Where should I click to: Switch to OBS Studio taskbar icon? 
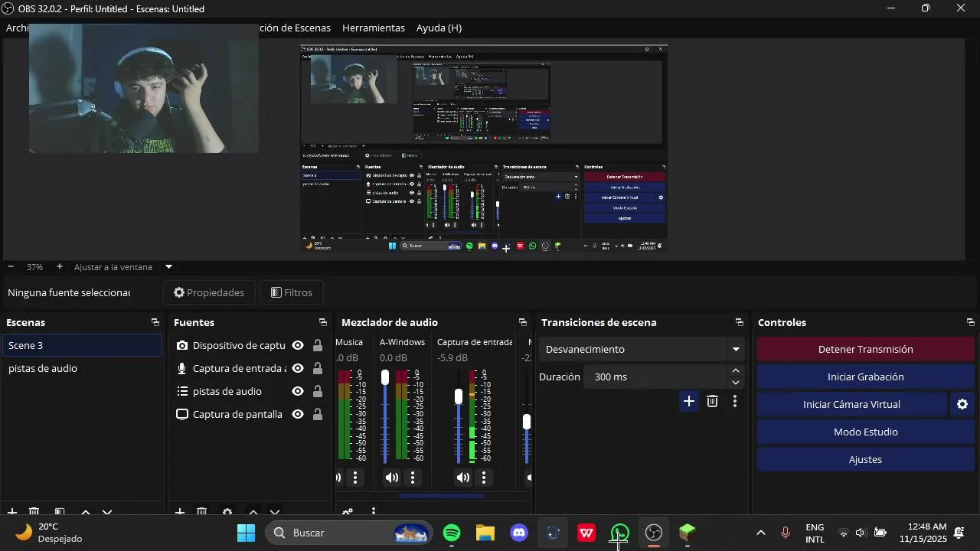tap(654, 533)
